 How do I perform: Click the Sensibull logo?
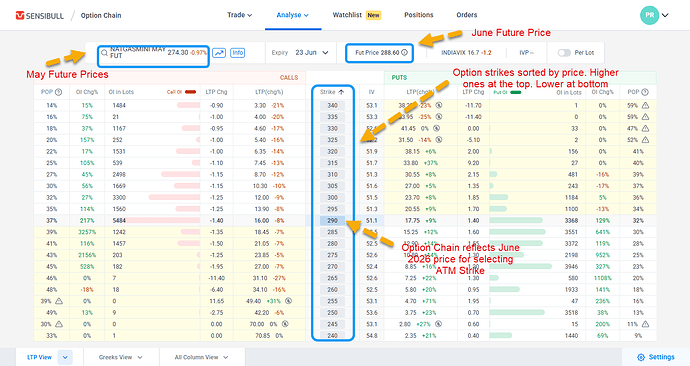coord(40,15)
